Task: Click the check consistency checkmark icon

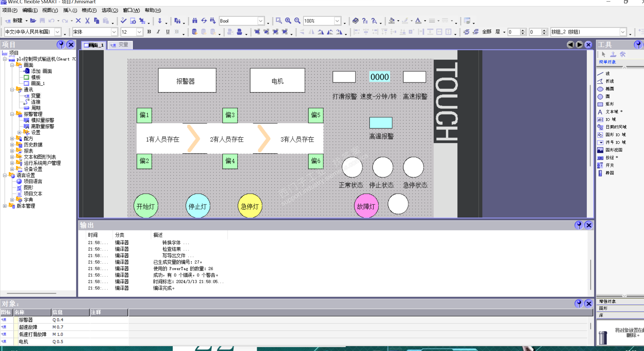Action: (x=123, y=21)
